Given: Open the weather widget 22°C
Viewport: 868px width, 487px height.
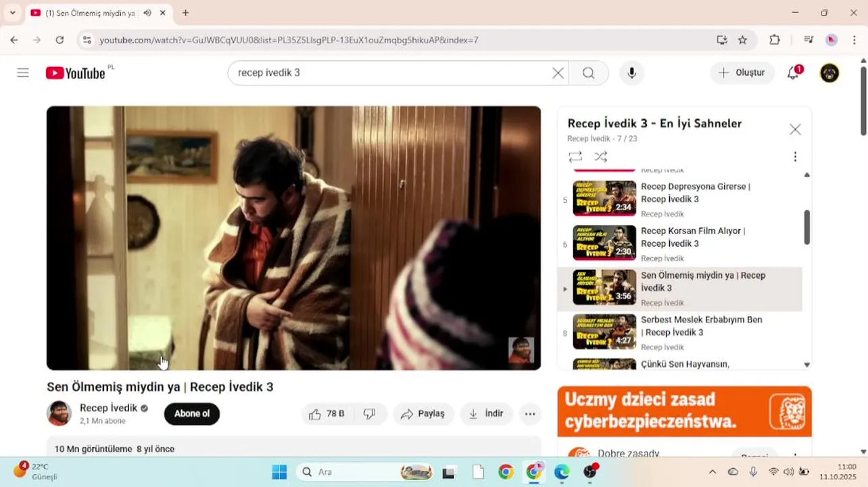Looking at the screenshot, I should (x=35, y=471).
